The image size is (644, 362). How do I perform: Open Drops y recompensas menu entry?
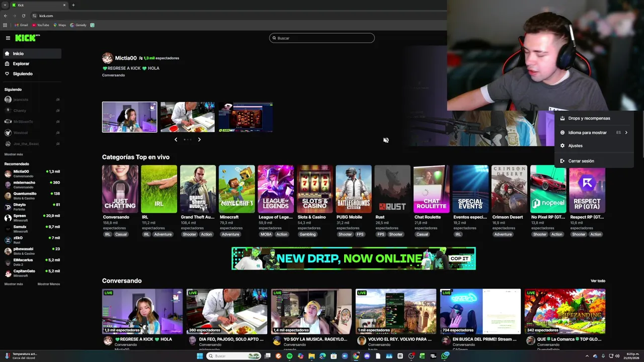(594, 118)
